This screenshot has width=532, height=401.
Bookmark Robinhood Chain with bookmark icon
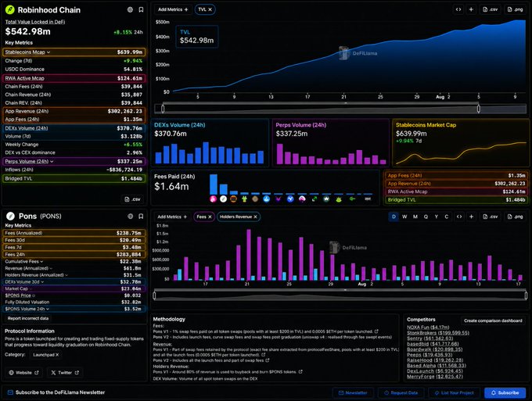tap(141, 10)
